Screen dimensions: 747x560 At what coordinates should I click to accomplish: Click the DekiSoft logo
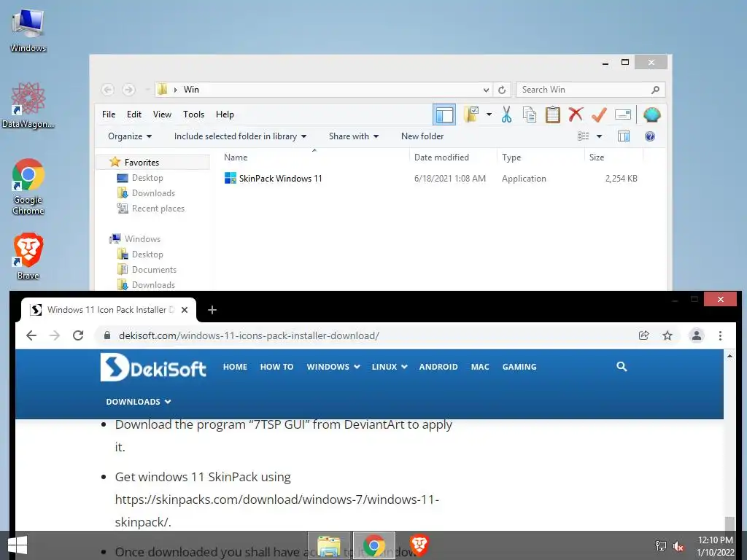click(153, 367)
